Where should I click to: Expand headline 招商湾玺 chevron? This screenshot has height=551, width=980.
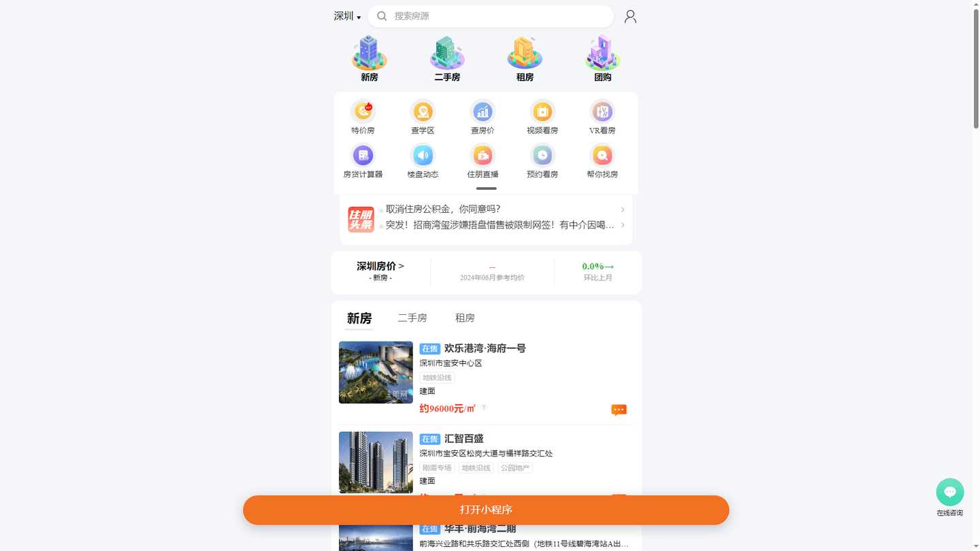point(622,225)
